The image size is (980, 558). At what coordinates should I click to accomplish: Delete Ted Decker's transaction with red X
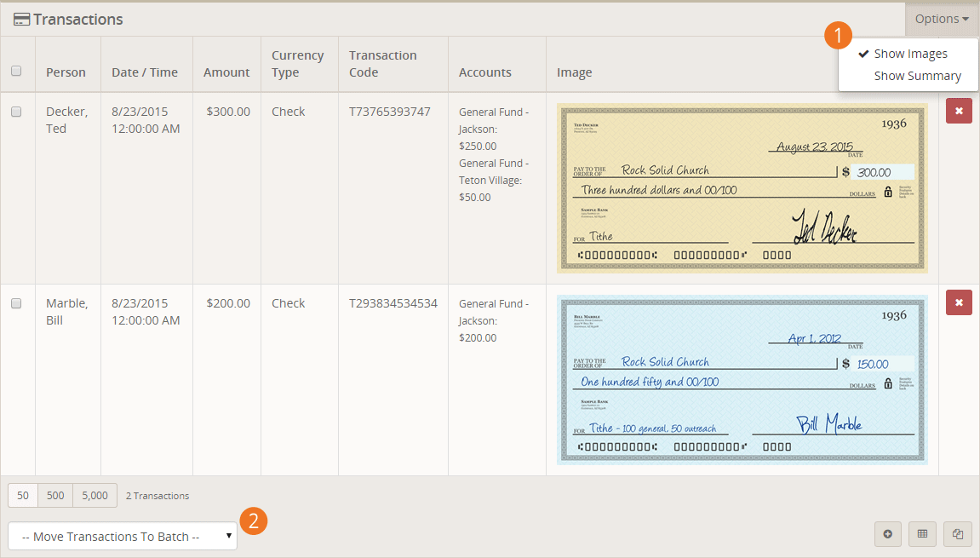(x=959, y=111)
